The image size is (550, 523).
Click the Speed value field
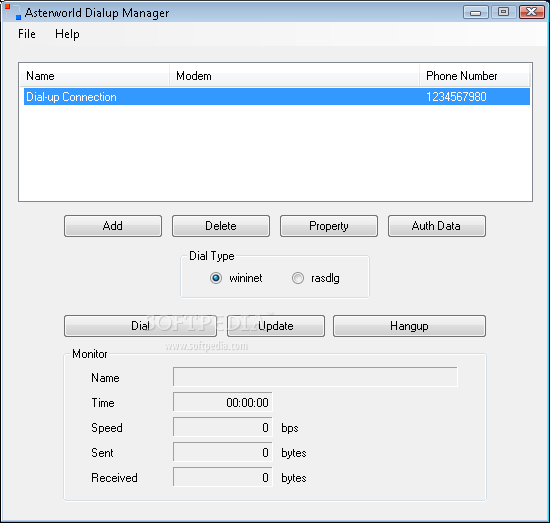tap(222, 427)
